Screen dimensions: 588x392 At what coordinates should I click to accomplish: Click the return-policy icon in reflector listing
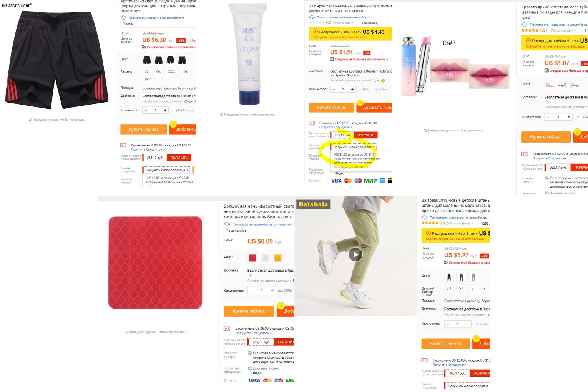(250, 353)
